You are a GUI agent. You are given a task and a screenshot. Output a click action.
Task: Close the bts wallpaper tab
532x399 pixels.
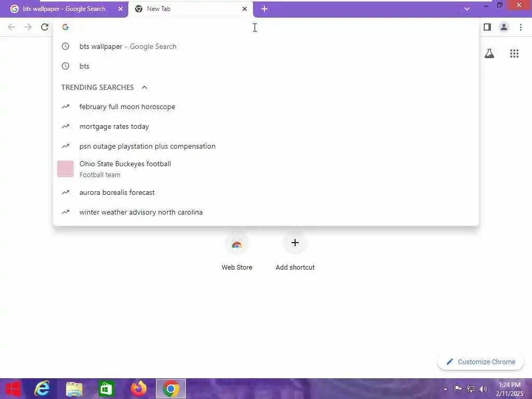(x=121, y=9)
